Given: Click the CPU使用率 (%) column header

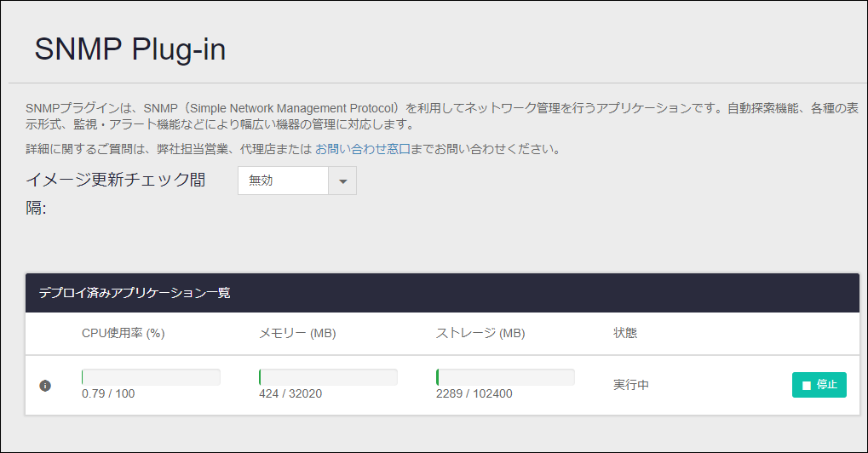Looking at the screenshot, I should click(123, 333).
